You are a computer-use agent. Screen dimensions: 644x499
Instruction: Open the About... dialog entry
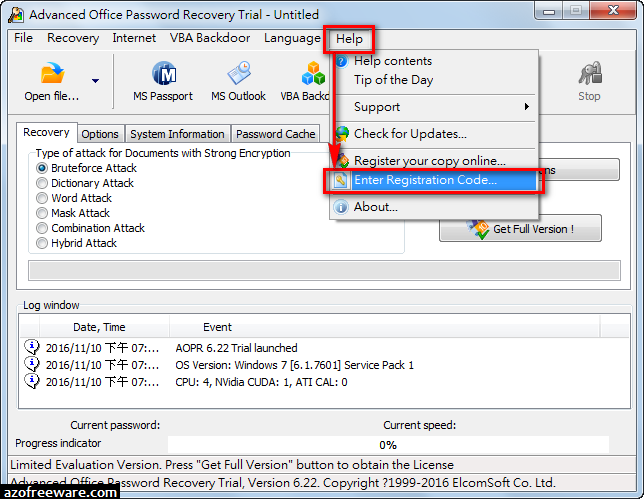click(433, 207)
